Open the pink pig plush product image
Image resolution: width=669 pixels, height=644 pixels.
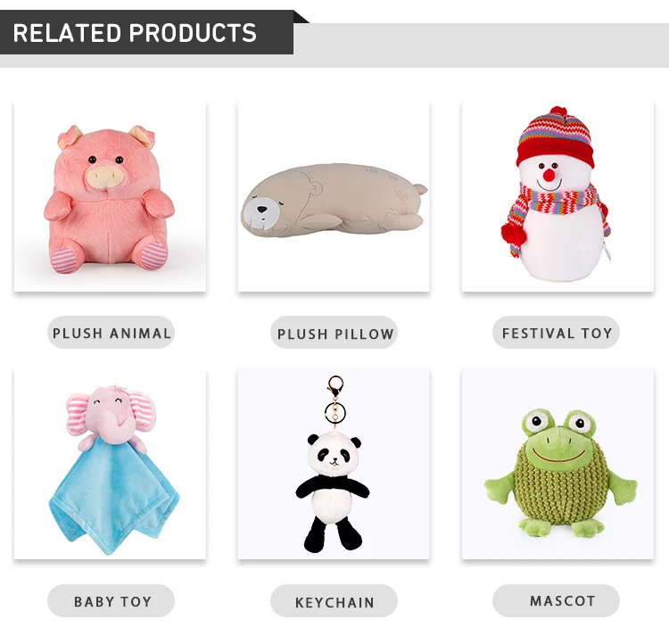110,197
